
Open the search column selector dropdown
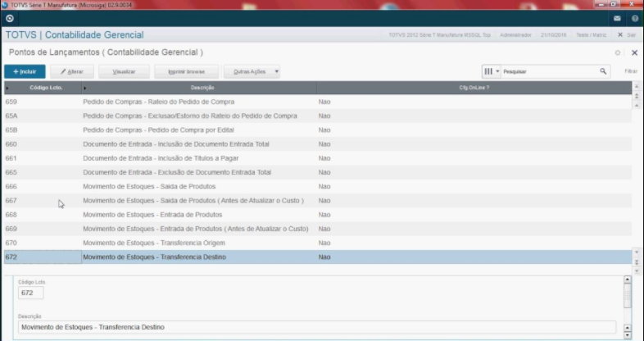[491, 72]
